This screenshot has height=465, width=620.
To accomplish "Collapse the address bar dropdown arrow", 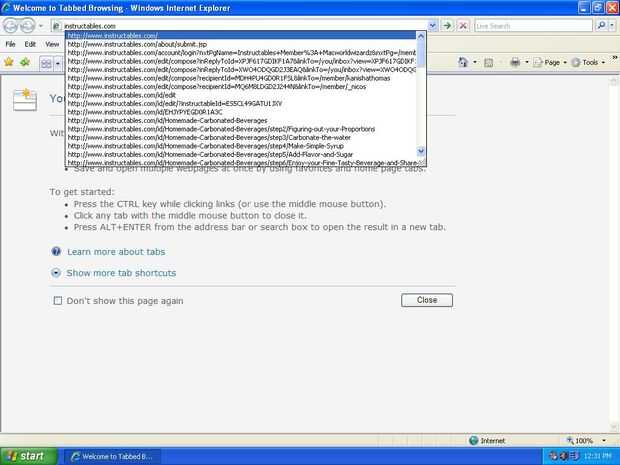I will tap(433, 26).
